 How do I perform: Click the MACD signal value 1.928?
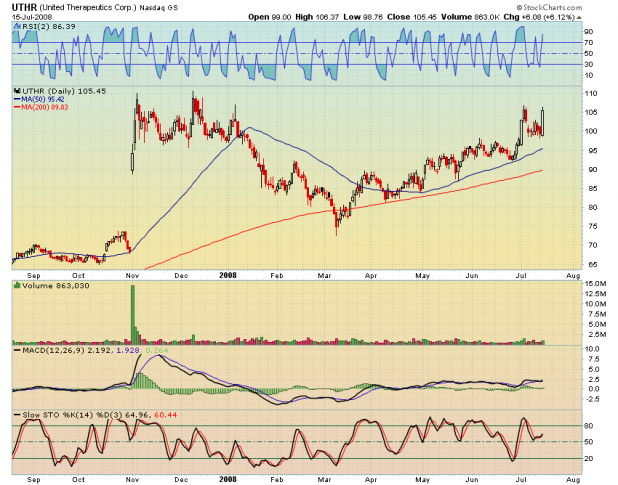[x=128, y=350]
